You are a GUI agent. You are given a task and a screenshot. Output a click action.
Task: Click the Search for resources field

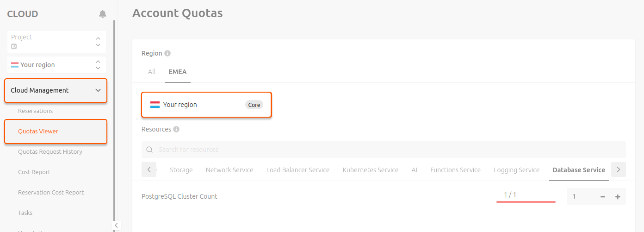384,150
